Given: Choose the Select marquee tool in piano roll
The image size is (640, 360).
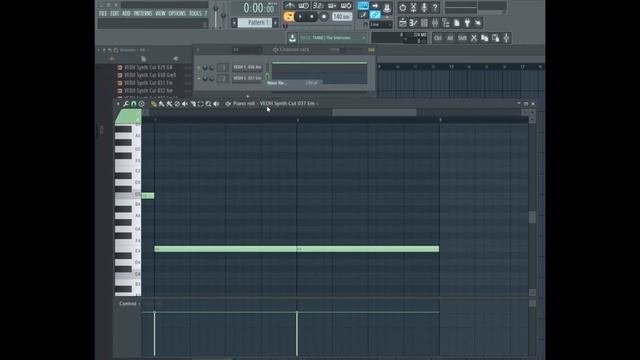Looking at the screenshot, I should click(x=200, y=104).
